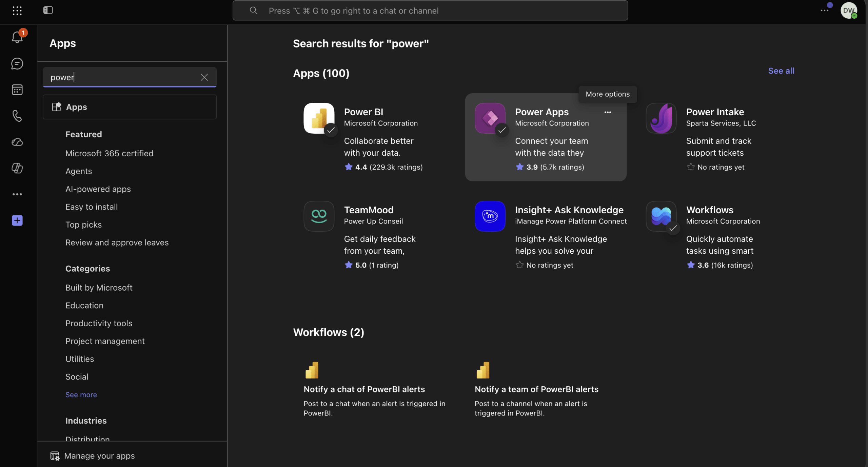
Task: Click the Apps plus icon in left rail
Action: tap(17, 220)
